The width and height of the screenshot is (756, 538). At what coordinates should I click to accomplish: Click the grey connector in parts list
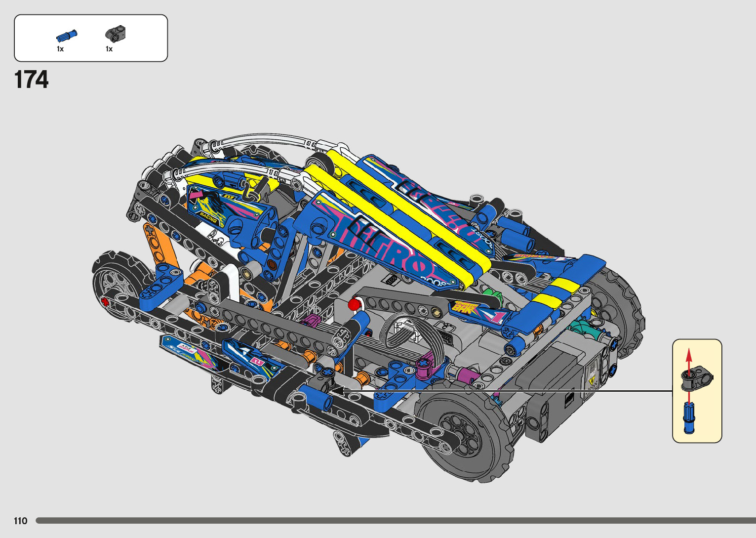point(116,34)
